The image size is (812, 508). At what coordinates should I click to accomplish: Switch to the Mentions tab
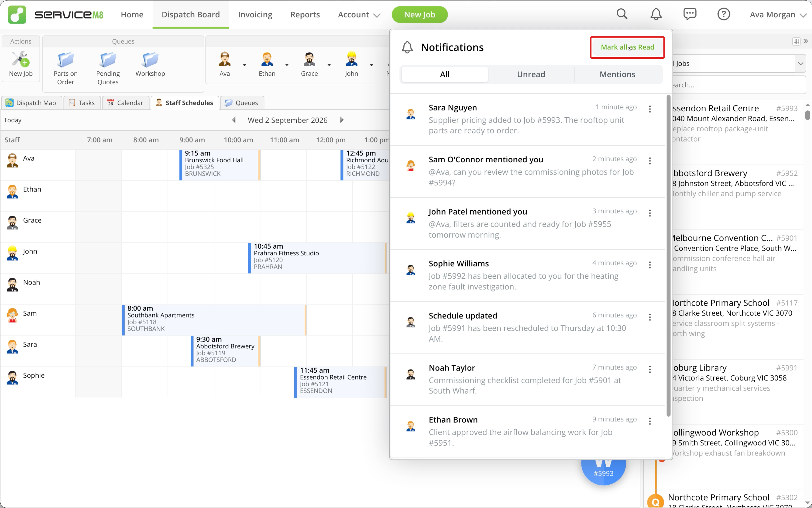pyautogui.click(x=617, y=74)
